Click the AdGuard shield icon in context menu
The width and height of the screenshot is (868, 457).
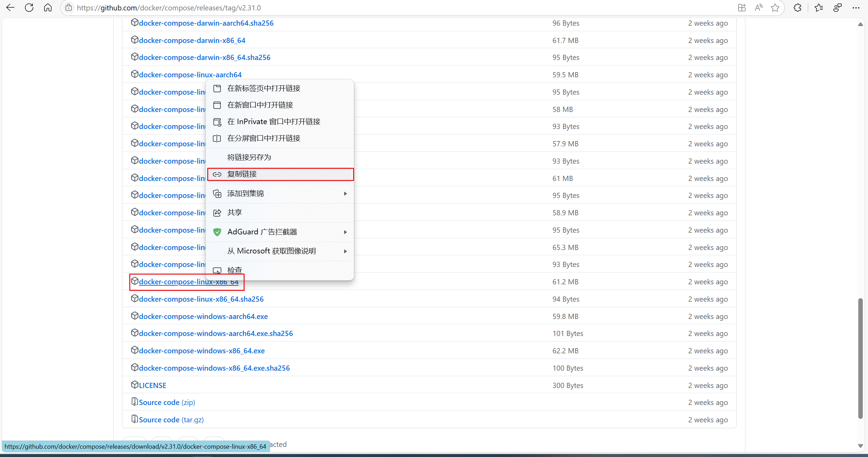(217, 232)
